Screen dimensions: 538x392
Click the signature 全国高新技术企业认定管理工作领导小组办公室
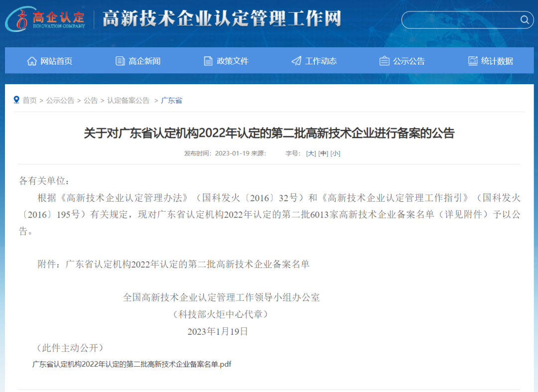221,297
